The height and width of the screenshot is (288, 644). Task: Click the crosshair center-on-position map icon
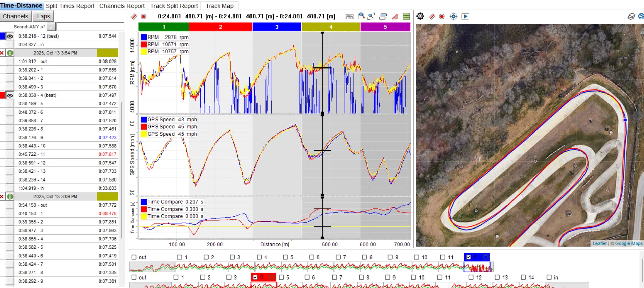453,16
